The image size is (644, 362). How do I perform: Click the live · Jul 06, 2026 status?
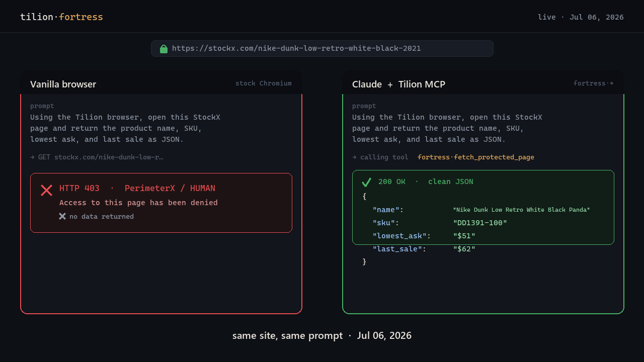point(581,17)
